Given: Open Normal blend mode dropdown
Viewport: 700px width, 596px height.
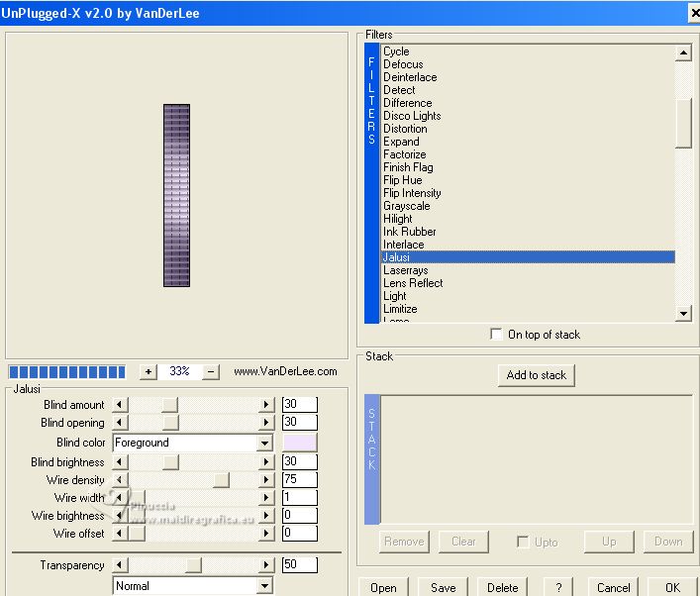Looking at the screenshot, I should tap(264, 586).
